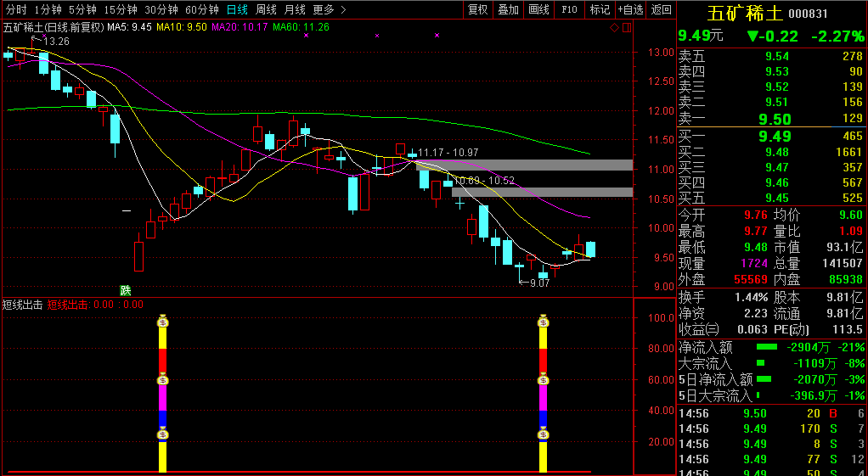Add stock to watchlist with +自选
The image size is (868, 476).
pos(630,9)
